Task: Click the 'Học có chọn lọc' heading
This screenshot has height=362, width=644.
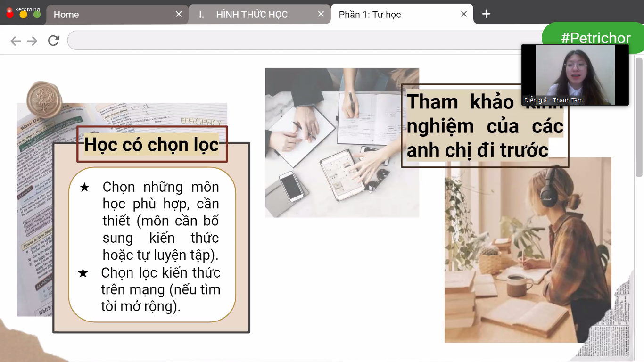Action: [152, 145]
